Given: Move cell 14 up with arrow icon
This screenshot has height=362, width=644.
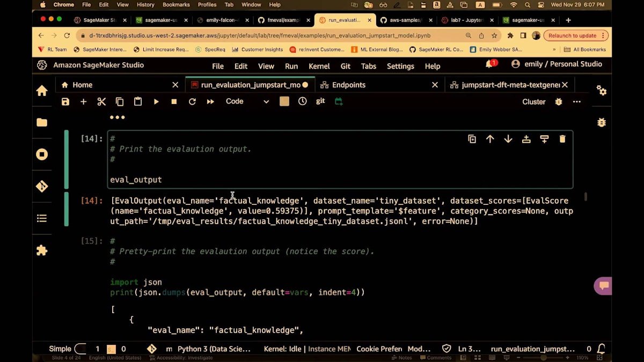Looking at the screenshot, I should pos(490,139).
